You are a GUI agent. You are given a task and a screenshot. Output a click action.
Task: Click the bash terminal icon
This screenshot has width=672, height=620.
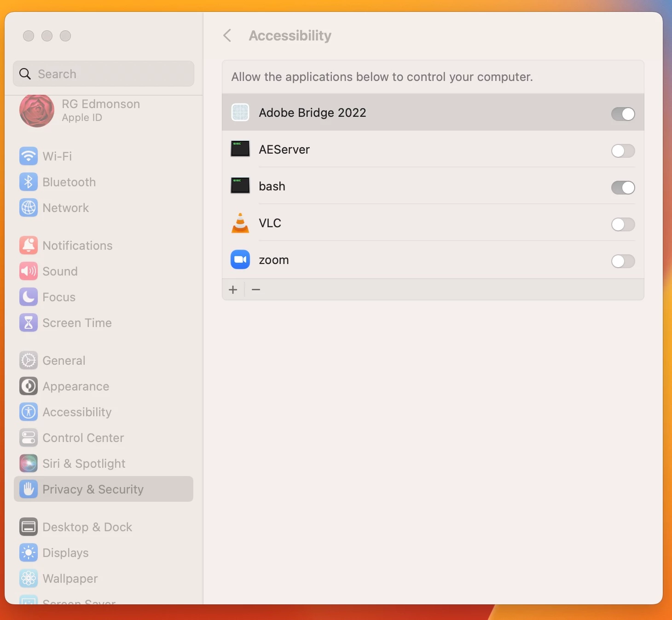(240, 186)
